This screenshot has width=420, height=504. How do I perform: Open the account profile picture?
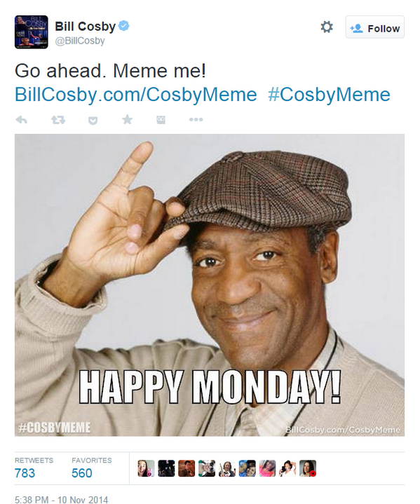coord(31,32)
